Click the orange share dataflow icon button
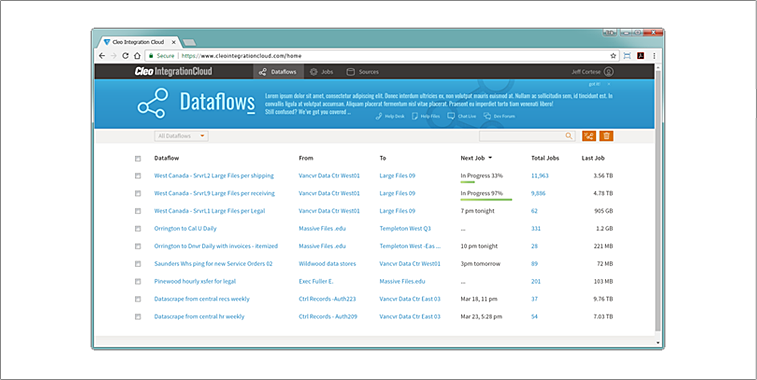 pos(589,136)
